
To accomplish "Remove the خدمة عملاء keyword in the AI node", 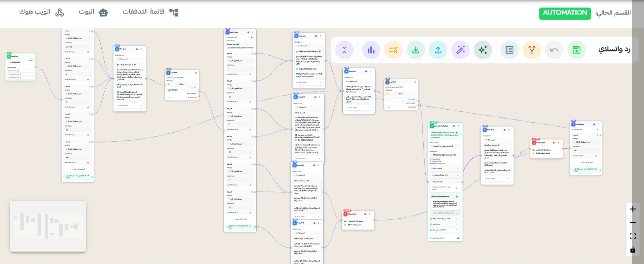I will pyautogui.click(x=457, y=224).
